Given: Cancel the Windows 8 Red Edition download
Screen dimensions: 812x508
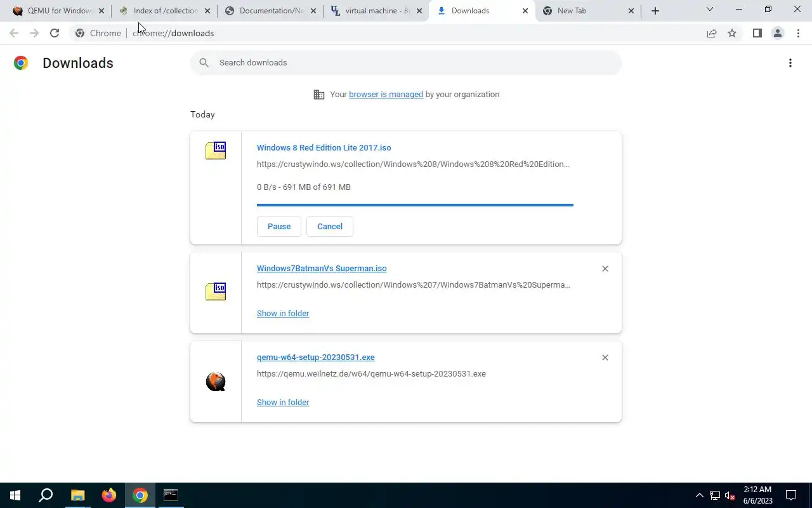Looking at the screenshot, I should 330,226.
